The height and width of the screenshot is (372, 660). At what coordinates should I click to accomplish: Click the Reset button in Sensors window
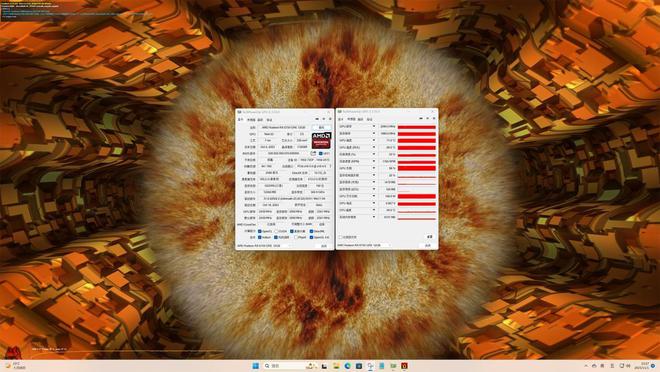pos(430,236)
